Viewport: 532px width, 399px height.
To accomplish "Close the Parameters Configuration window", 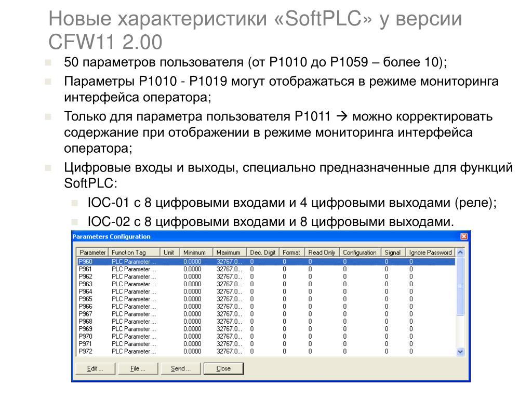I will tap(464, 236).
